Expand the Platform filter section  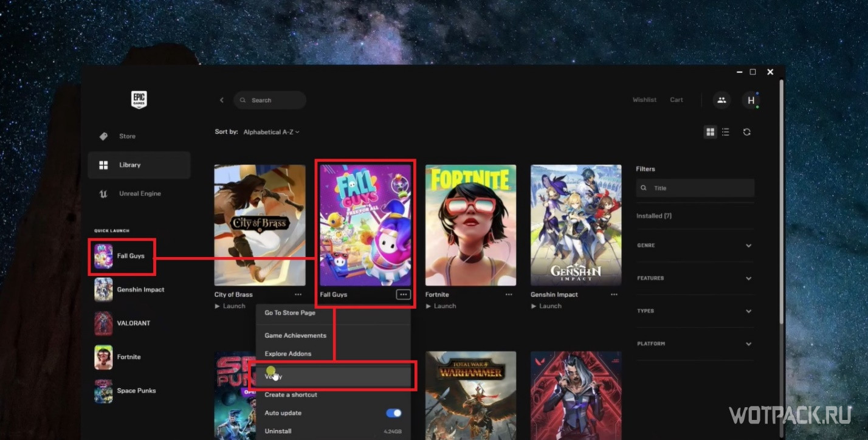pos(748,344)
